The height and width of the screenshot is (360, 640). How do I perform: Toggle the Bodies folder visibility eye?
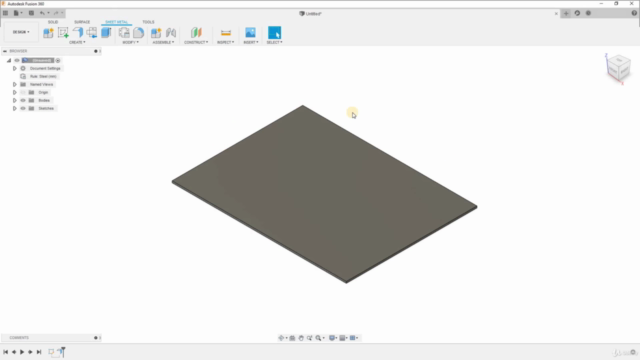tap(23, 100)
